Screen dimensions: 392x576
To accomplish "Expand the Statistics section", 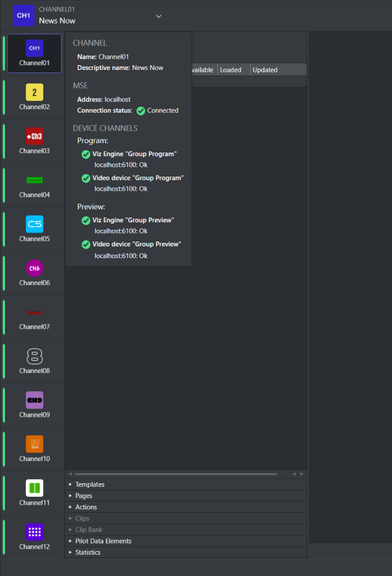I will (x=87, y=552).
